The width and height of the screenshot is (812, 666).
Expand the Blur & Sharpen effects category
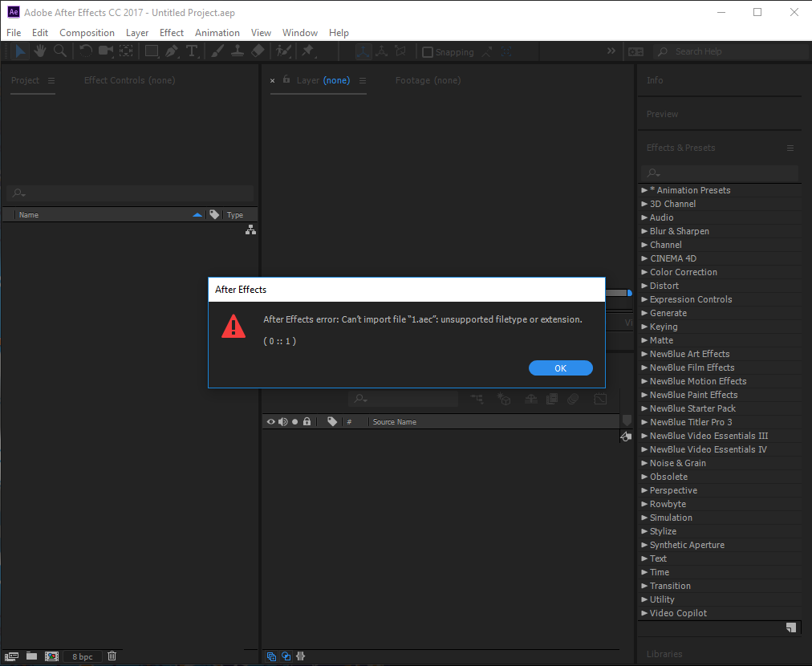point(644,231)
